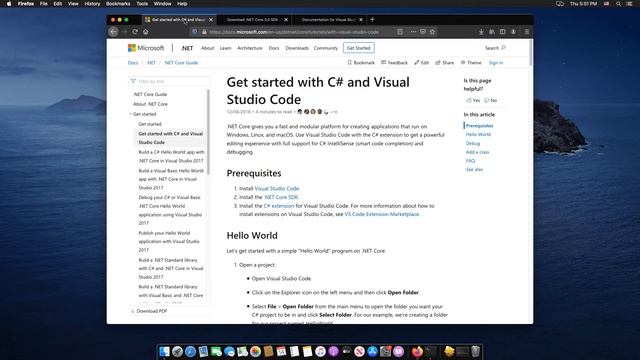
Task: Open the Bookmarks menu in menu bar
Action: 118,4
